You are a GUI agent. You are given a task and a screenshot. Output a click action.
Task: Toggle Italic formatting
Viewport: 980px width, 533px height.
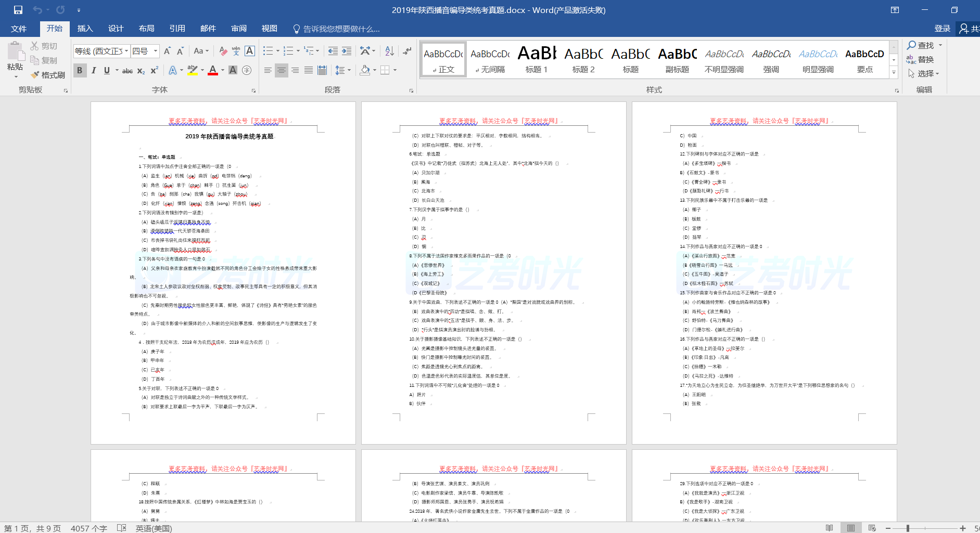(x=94, y=70)
